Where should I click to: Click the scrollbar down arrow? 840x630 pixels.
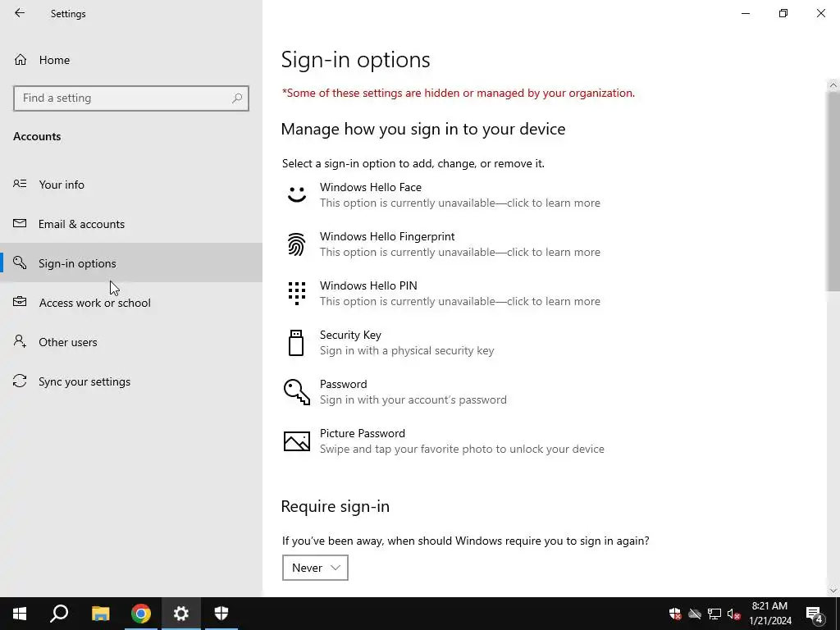coord(833,591)
